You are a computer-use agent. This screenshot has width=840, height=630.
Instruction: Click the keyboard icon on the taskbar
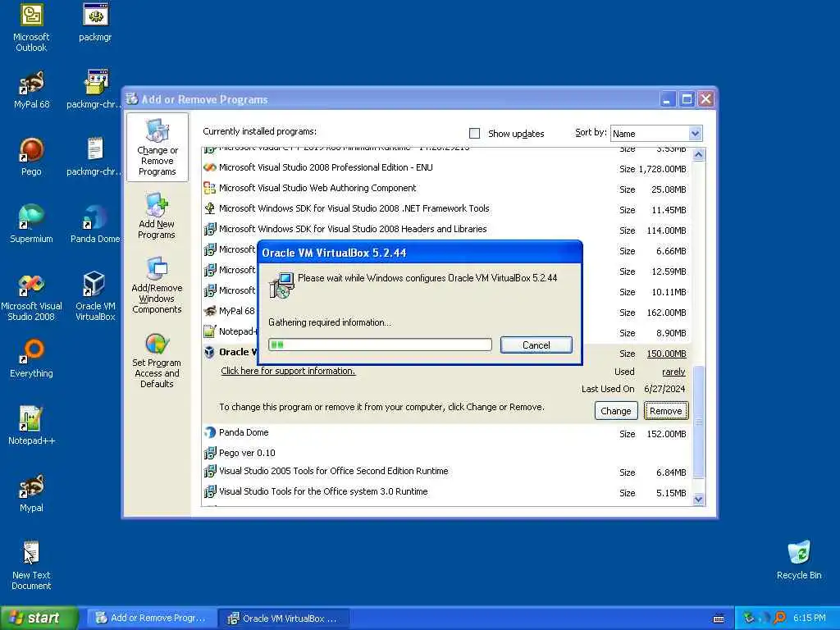click(719, 619)
